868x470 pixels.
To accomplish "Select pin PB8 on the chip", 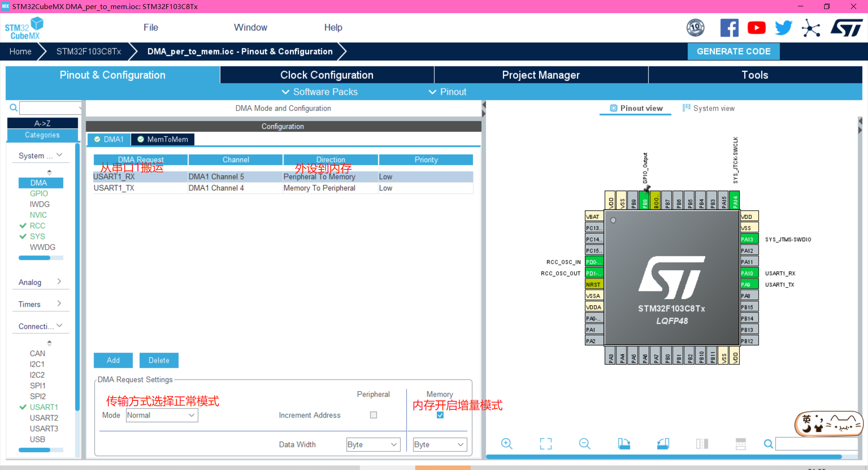I will (645, 200).
